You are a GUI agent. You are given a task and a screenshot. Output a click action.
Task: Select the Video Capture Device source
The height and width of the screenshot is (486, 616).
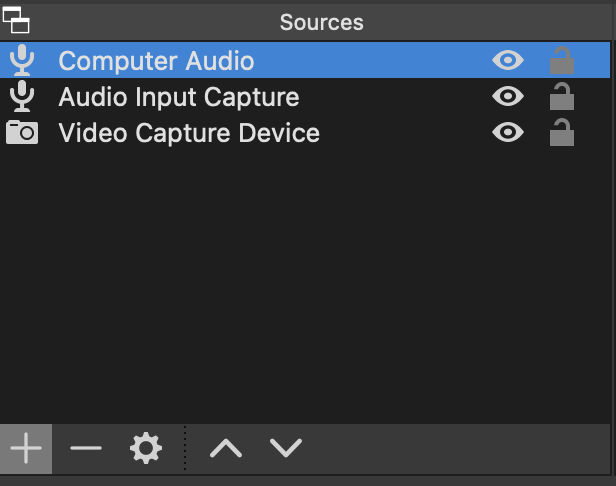pos(305,132)
